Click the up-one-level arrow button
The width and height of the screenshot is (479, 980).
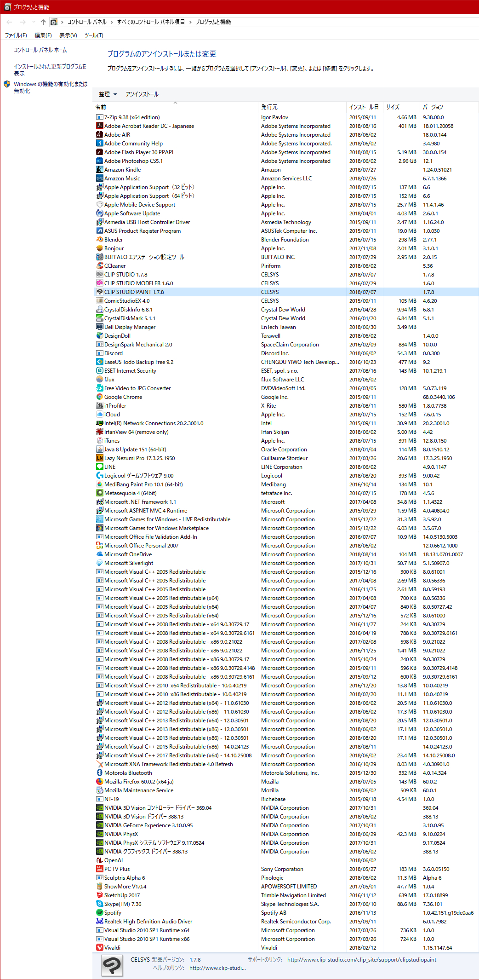pos(43,22)
